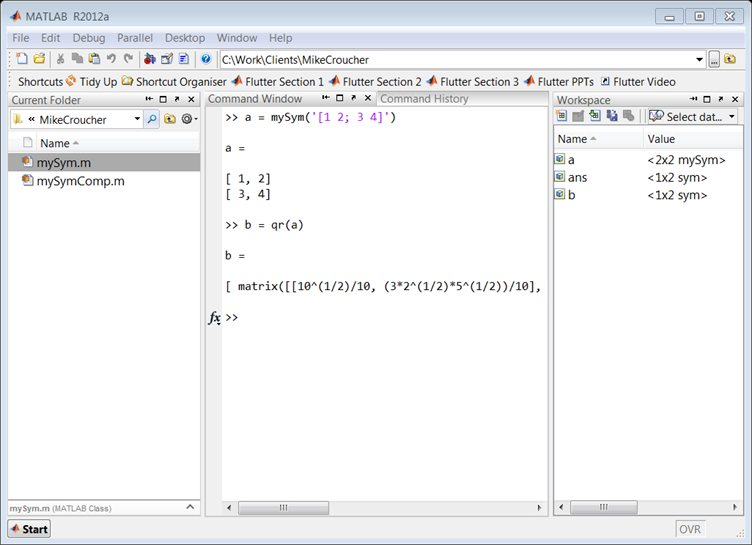Open the Profiler toolbar icon

[x=184, y=60]
